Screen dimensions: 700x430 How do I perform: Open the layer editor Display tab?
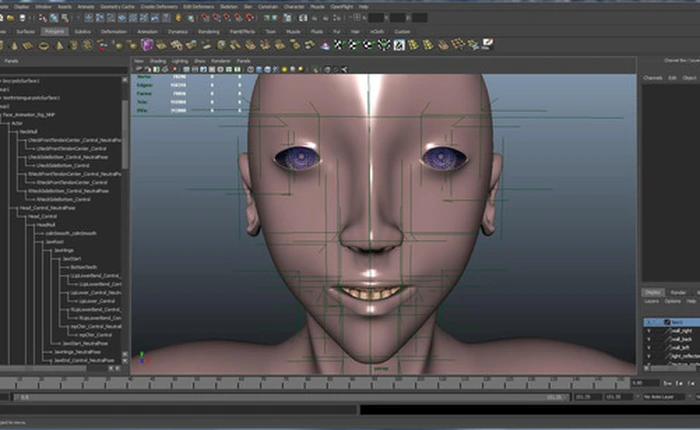pyautogui.click(x=653, y=292)
